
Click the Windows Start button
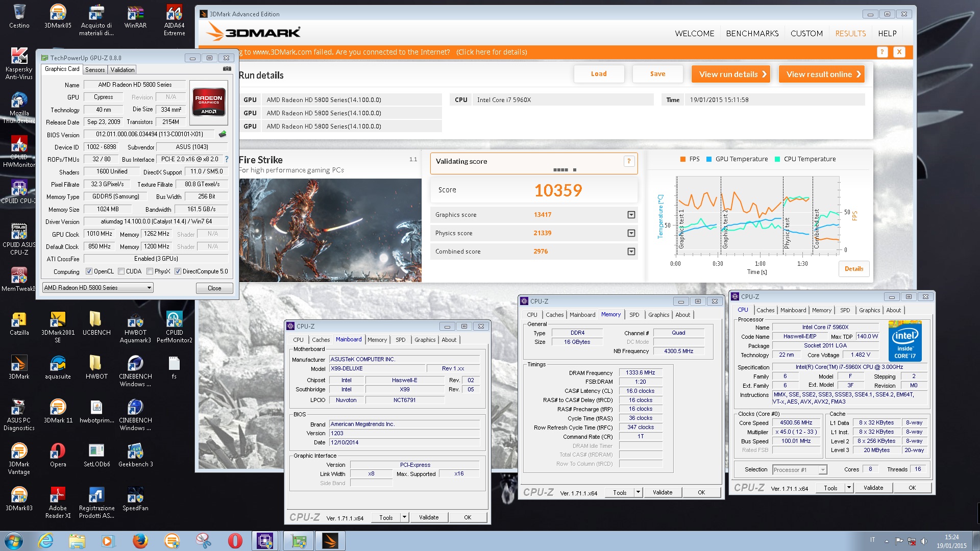coord(13,541)
